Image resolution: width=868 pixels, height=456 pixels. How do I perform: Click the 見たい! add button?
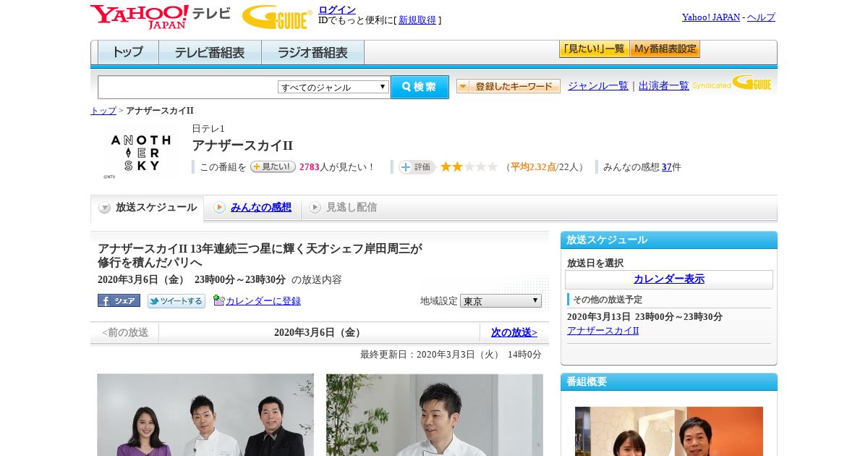point(273,166)
